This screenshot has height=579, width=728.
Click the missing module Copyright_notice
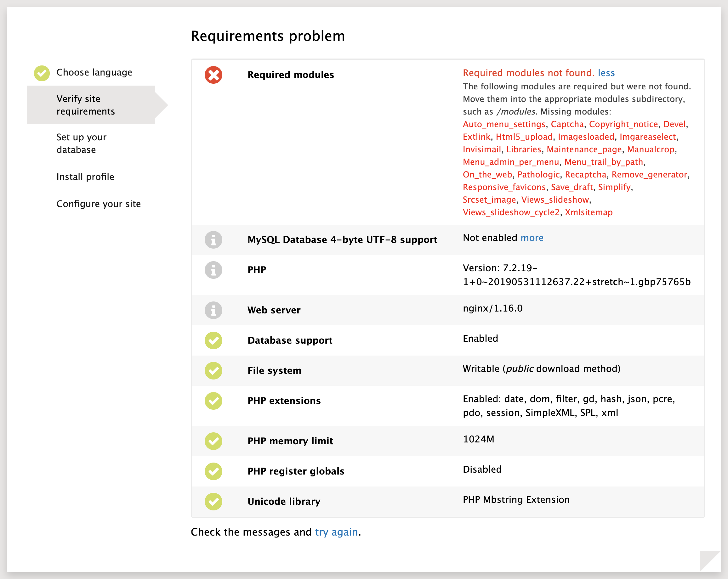coord(624,124)
